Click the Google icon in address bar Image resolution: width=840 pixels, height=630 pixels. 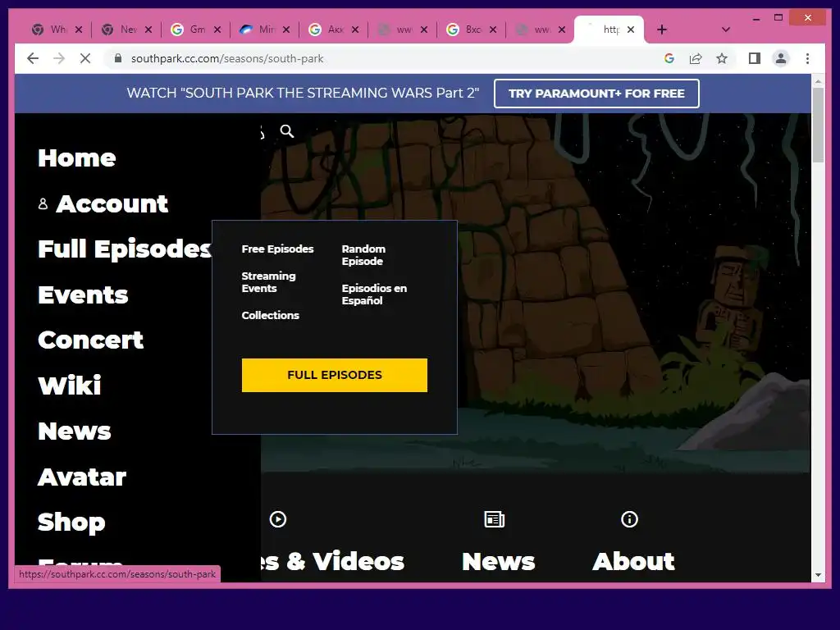click(x=669, y=58)
